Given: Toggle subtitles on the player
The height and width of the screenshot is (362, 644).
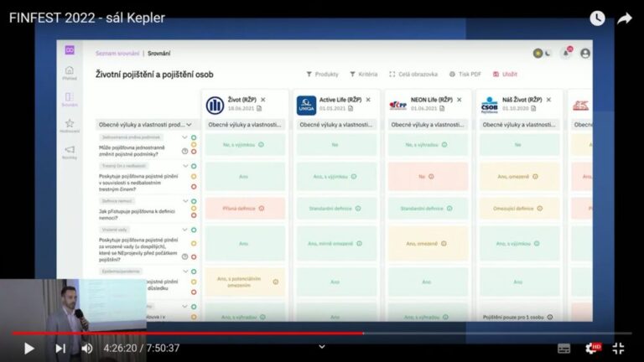Looking at the screenshot, I should coord(563,349).
